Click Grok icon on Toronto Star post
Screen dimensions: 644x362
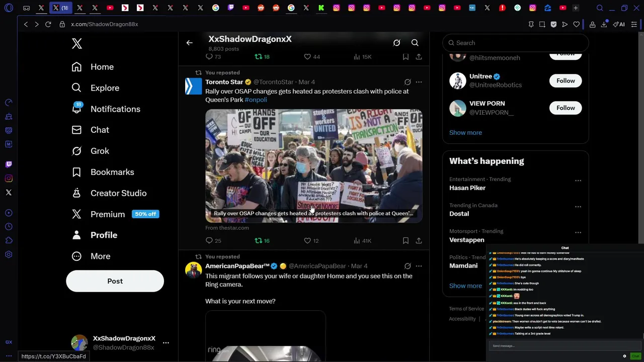click(408, 82)
